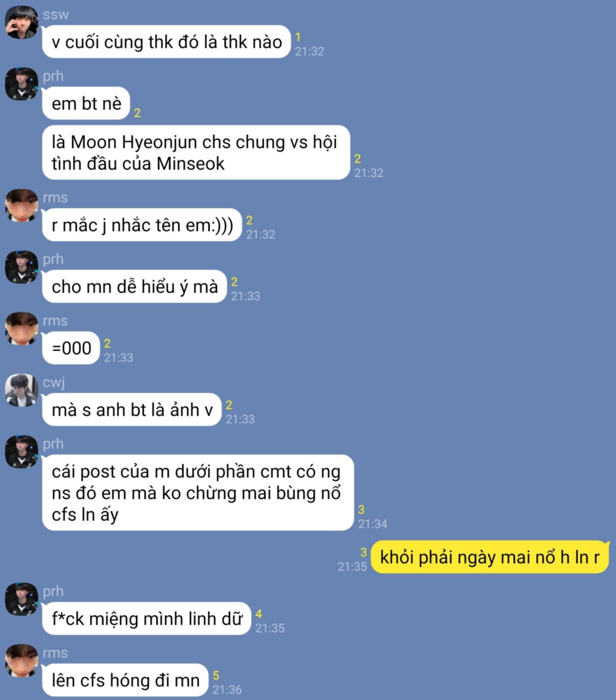616x700 pixels.
Task: Tap prh avatar beside 'f*ck miệng mình linh dữ'
Action: (22, 599)
